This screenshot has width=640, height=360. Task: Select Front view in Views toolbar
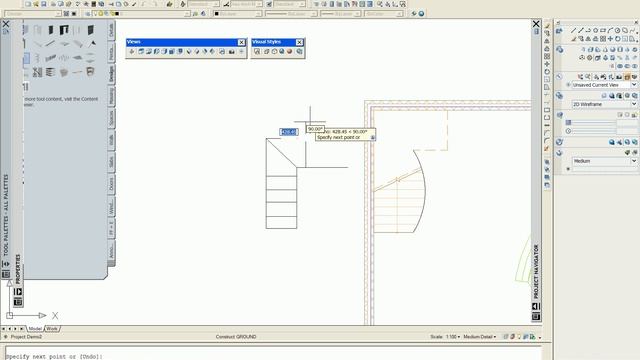pos(172,52)
